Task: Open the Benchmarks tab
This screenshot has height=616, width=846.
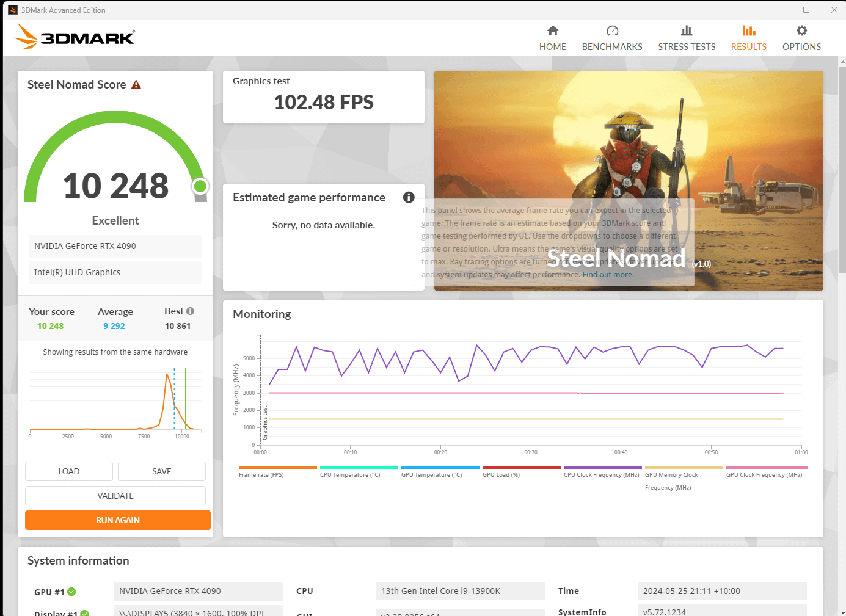Action: click(x=612, y=38)
